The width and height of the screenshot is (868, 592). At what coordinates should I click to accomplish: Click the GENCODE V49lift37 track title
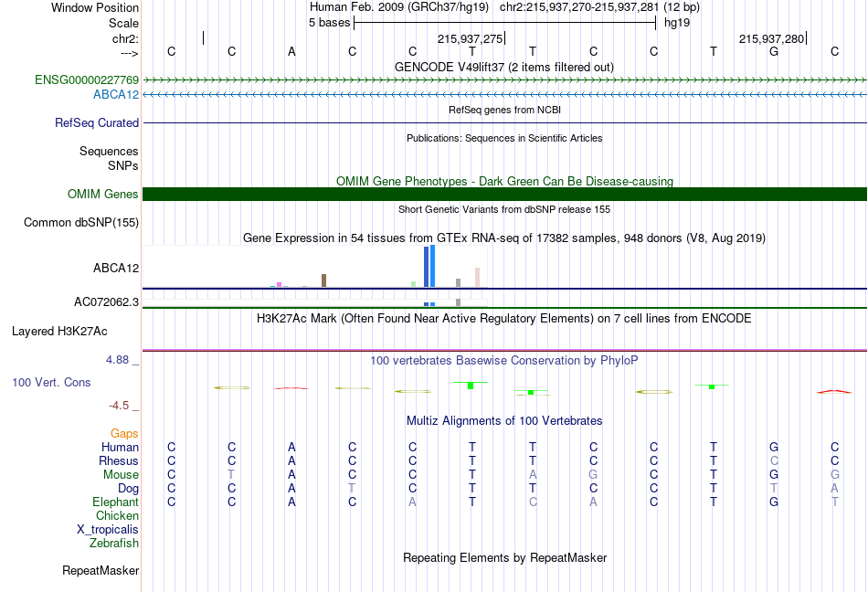point(504,68)
